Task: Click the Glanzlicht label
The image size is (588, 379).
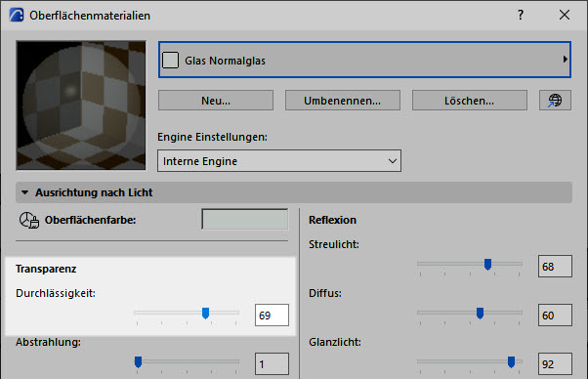Action: pos(335,342)
